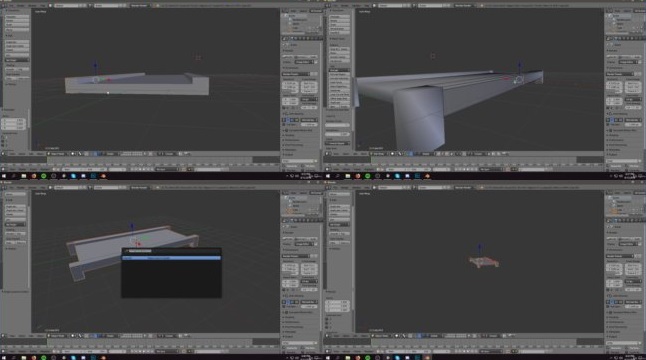Open Blender Render engine dropdown above the flat tray viewport
Image resolution: width=646 pixels, height=360 pixels.
pos(140,6)
